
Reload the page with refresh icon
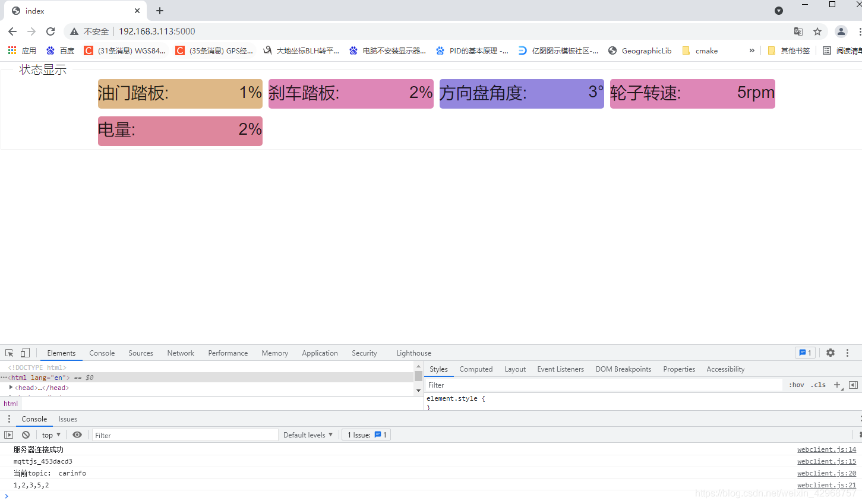click(50, 31)
